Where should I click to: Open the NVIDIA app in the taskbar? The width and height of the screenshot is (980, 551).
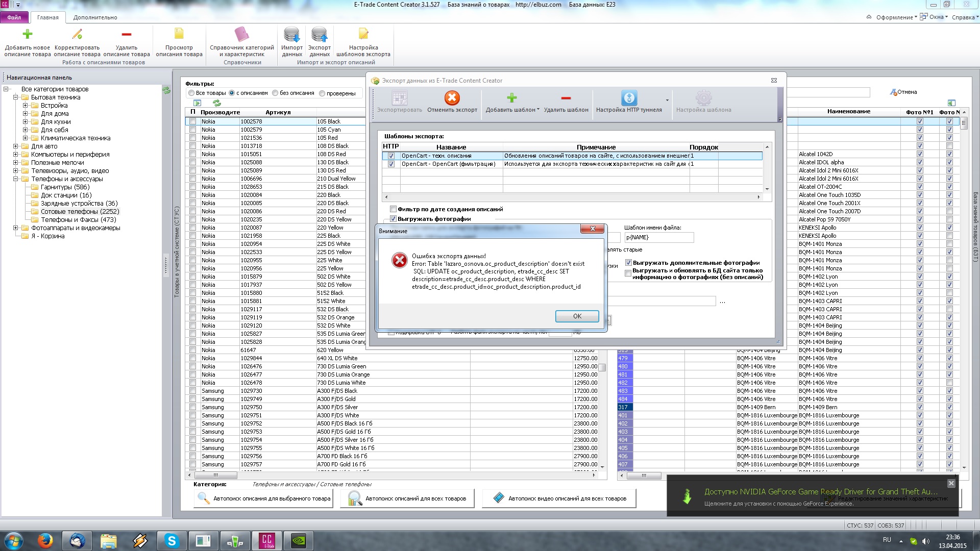(x=298, y=540)
